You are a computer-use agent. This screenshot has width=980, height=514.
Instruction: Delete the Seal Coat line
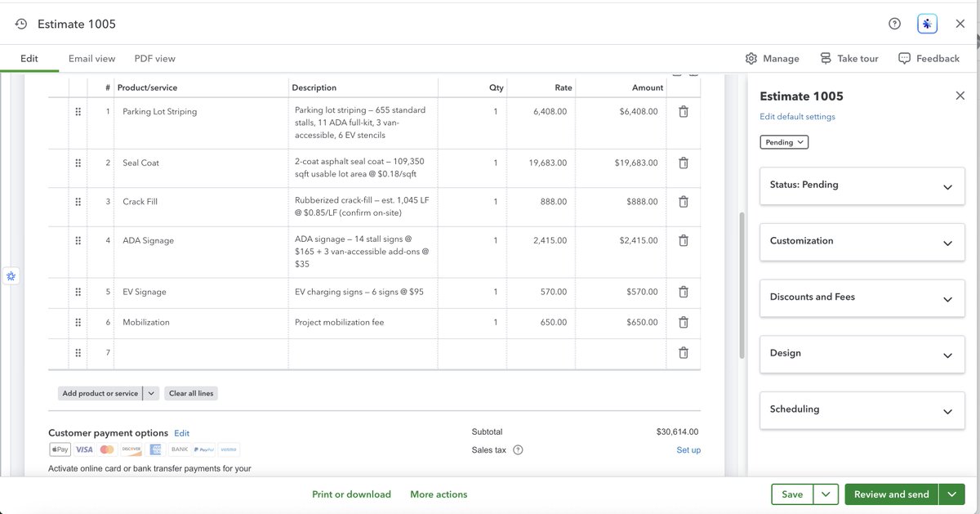684,163
